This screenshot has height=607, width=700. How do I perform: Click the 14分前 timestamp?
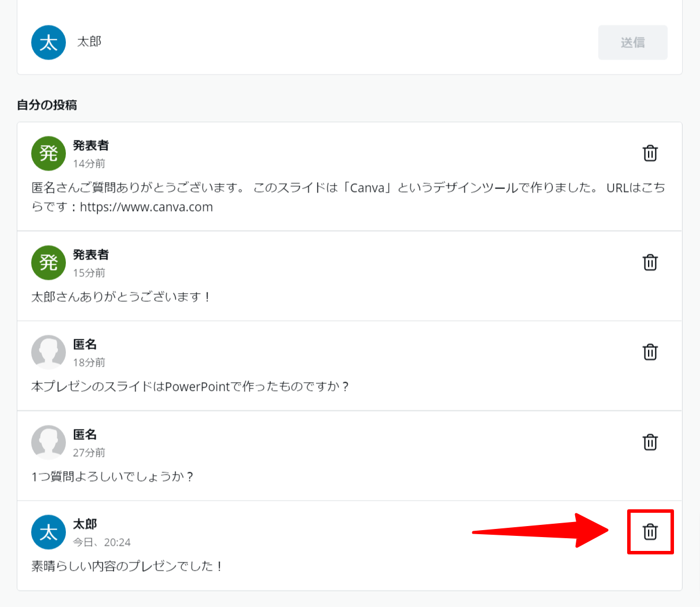(x=89, y=164)
